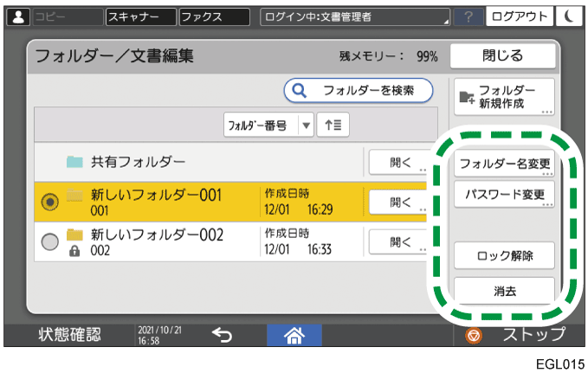The height and width of the screenshot is (373, 588).
Task: Click パスワード変更 button
Action: pos(504,195)
